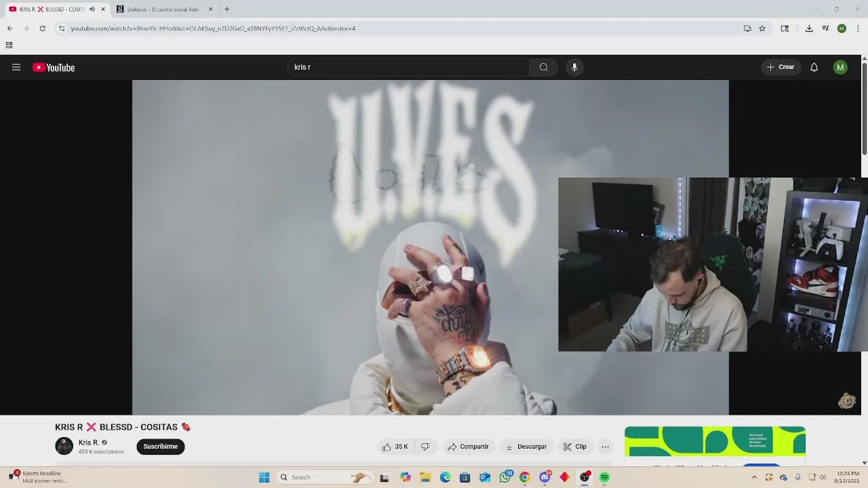Open File Explorer from the taskbar
The image size is (868, 488).
pyautogui.click(x=425, y=477)
